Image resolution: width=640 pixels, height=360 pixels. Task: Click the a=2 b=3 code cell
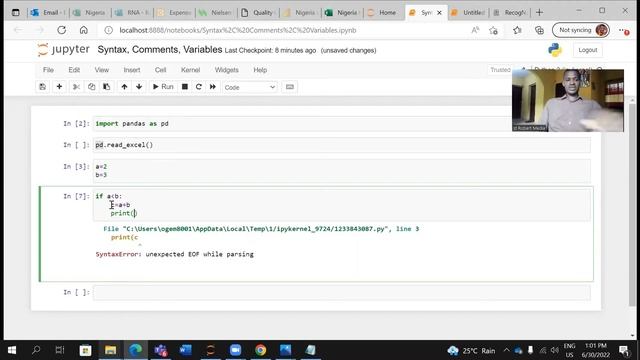tap(342, 171)
